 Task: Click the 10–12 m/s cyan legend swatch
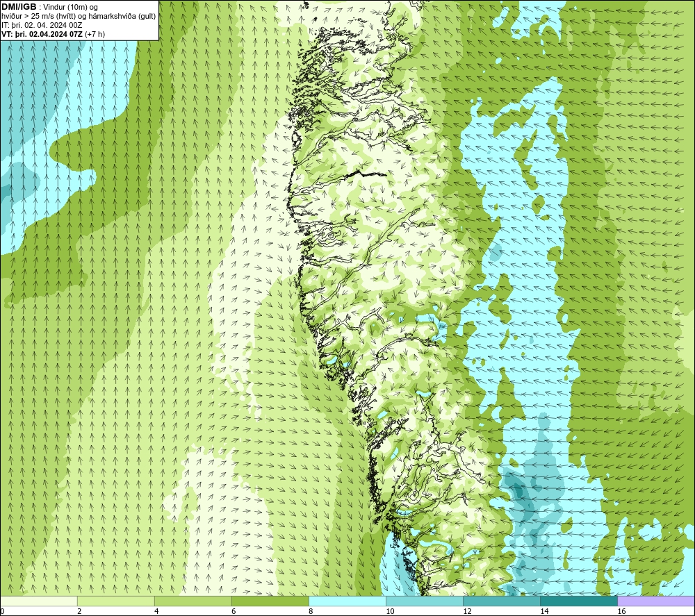(425, 601)
